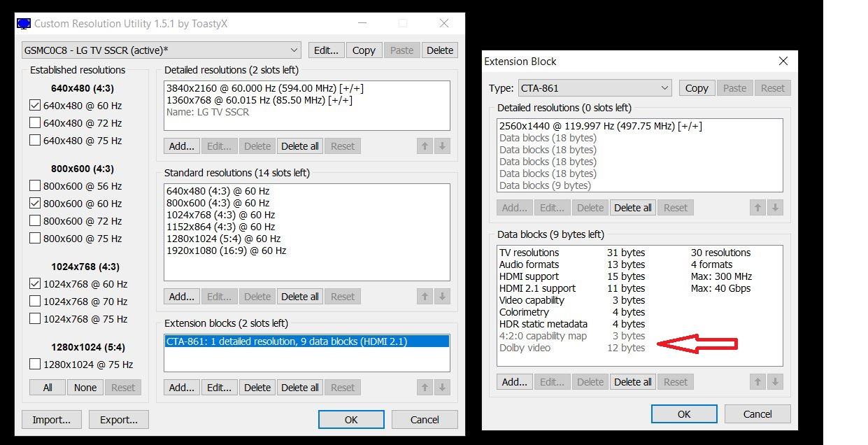868x445 pixels.
Task: Select 1360x768 @ 60.015 Hz detailed resolution
Action: coord(306,100)
